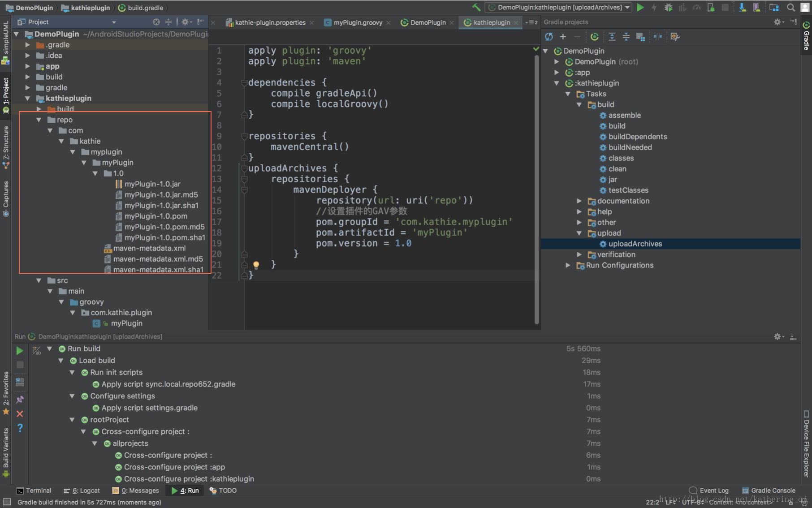Open the AVD Manager icon
Screen dimensions: 812x508
point(756,7)
